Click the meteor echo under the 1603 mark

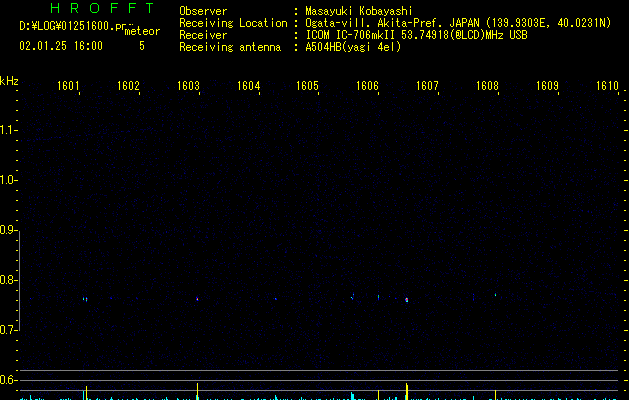coord(197,298)
